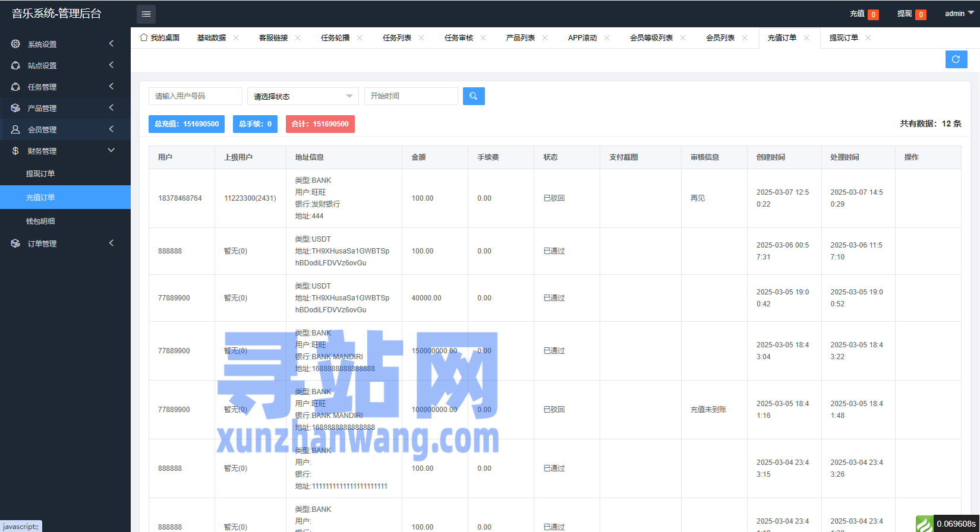Click the 任务管理 sidebar icon
This screenshot has width=980, height=532.
coord(15,87)
